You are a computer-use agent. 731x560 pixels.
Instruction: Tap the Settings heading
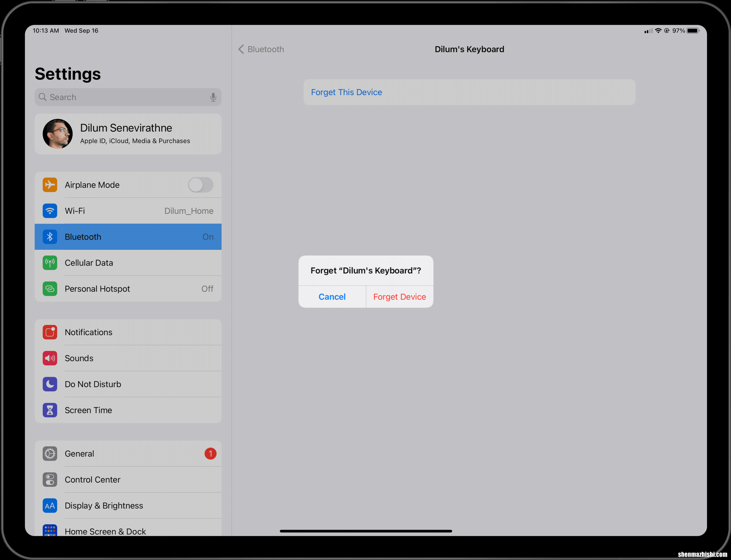[68, 74]
